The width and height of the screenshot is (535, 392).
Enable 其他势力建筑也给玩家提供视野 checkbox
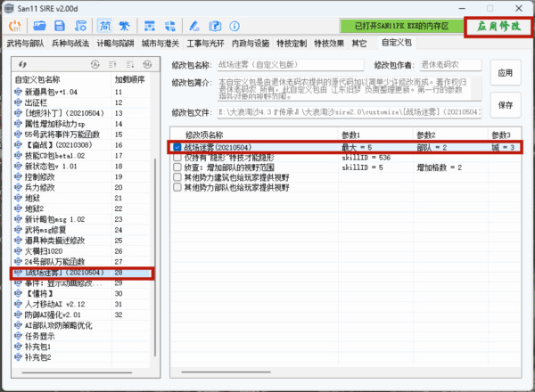point(177,176)
